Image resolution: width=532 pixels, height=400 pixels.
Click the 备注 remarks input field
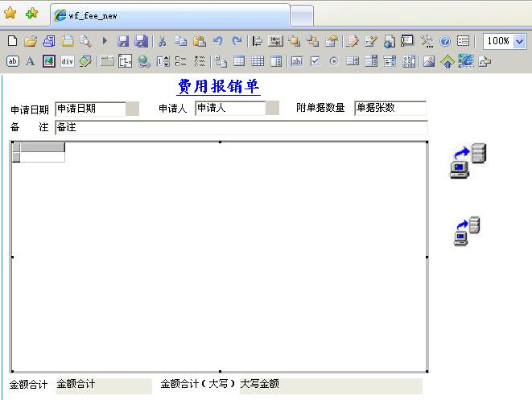click(240, 128)
